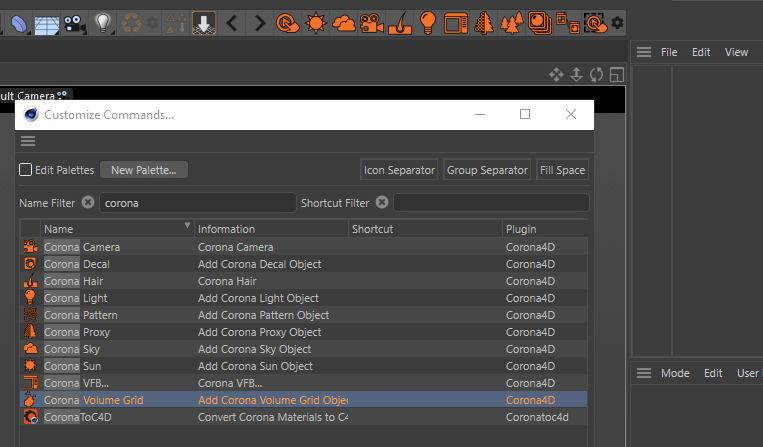The width and height of the screenshot is (763, 447).
Task: Click the Shortcut column header
Action: [425, 229]
